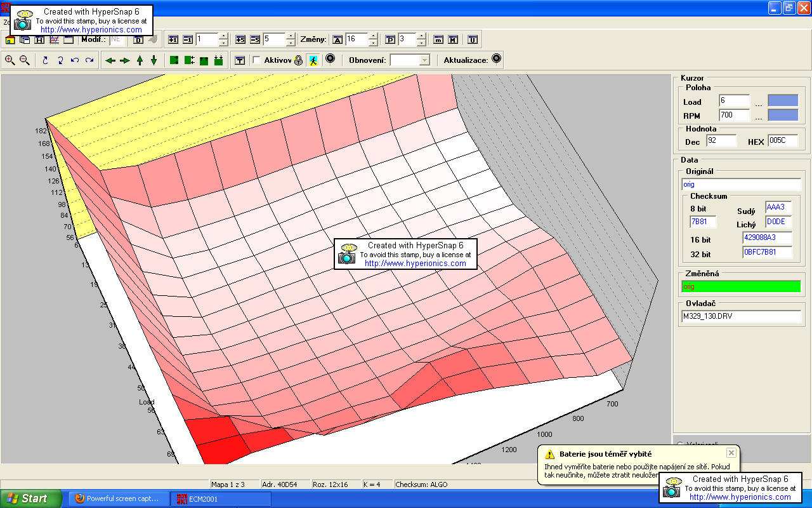812x508 pixels.
Task: Click the 32 bit checksum field
Action: (767, 253)
